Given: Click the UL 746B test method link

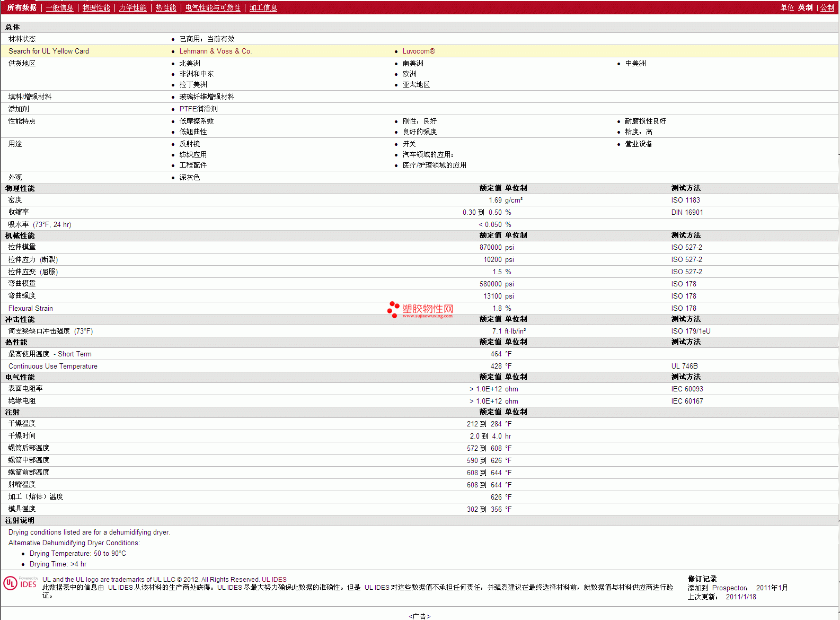Looking at the screenshot, I should tap(684, 366).
